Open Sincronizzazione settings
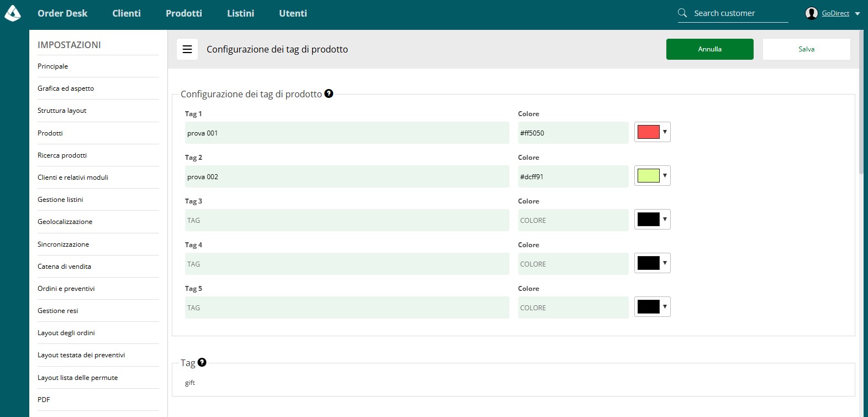The image size is (868, 417). pos(98,244)
